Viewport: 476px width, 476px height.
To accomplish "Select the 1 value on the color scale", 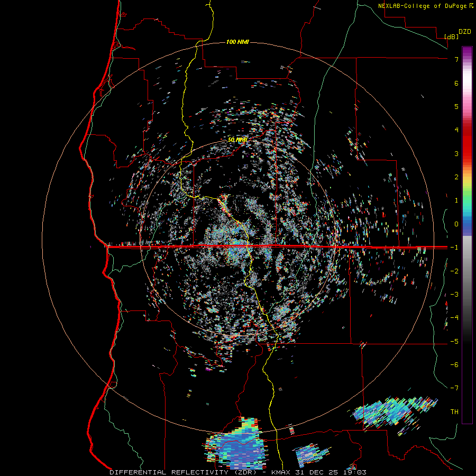I will pos(456,200).
